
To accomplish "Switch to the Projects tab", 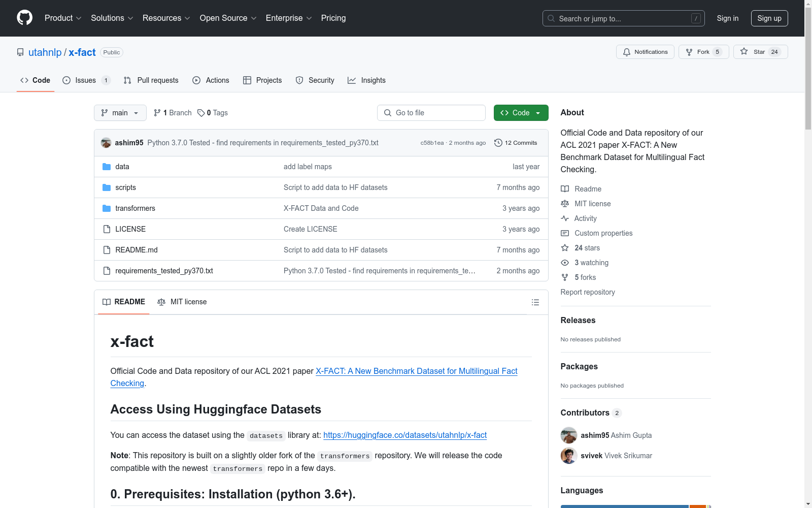I will tap(262, 80).
